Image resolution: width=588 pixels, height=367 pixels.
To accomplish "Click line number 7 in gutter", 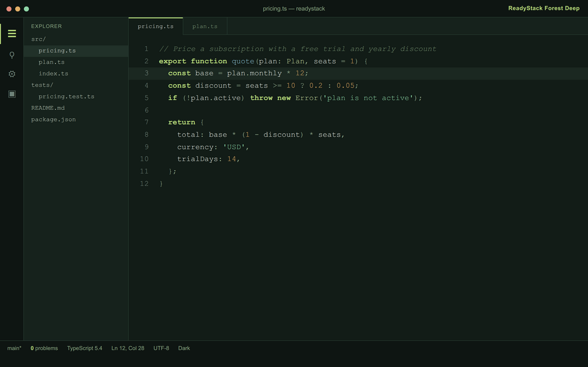I will [146, 122].
